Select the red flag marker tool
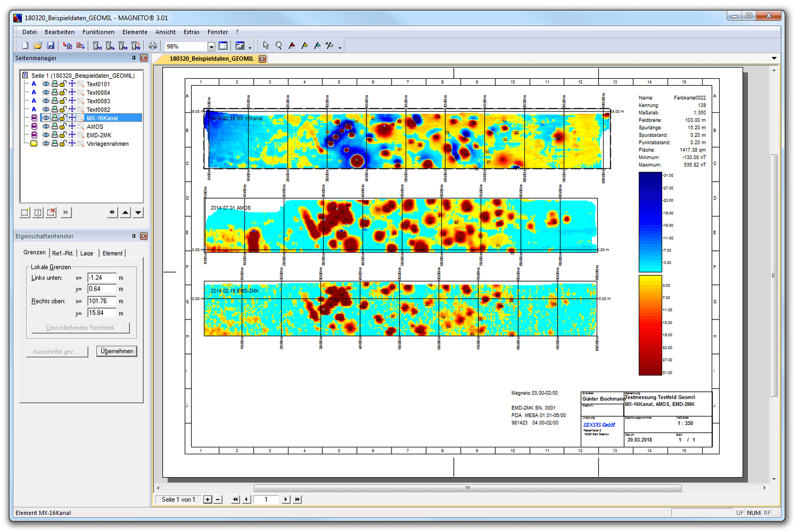 coord(291,46)
